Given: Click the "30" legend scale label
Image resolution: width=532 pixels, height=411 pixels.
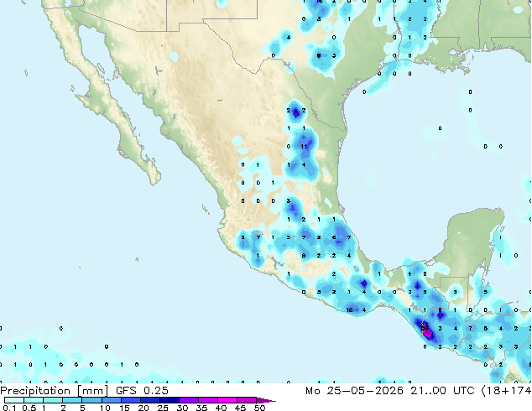Looking at the screenshot, I should 183,408.
